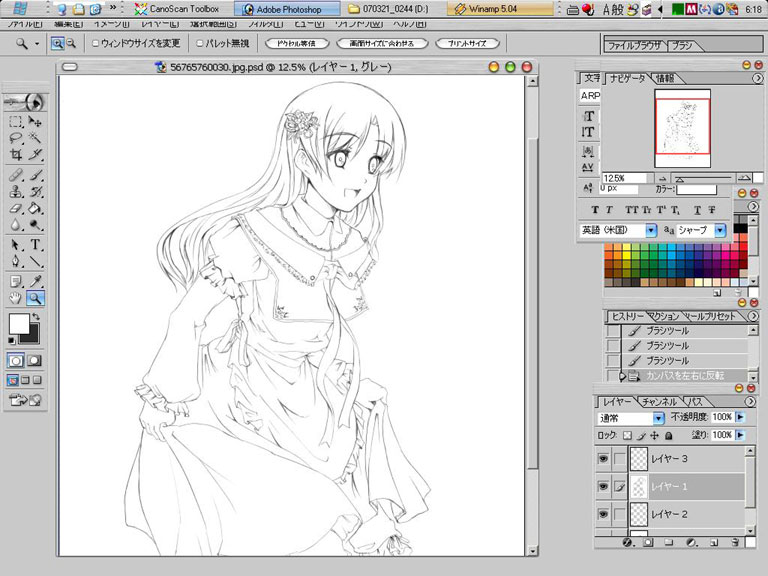Image resolution: width=768 pixels, height=576 pixels.
Task: Hide レイヤー 1 visibility eye
Action: coord(603,486)
